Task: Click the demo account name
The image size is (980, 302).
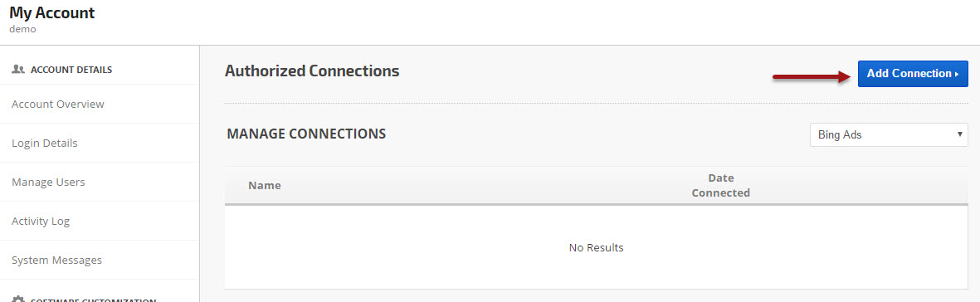Action: [22, 29]
